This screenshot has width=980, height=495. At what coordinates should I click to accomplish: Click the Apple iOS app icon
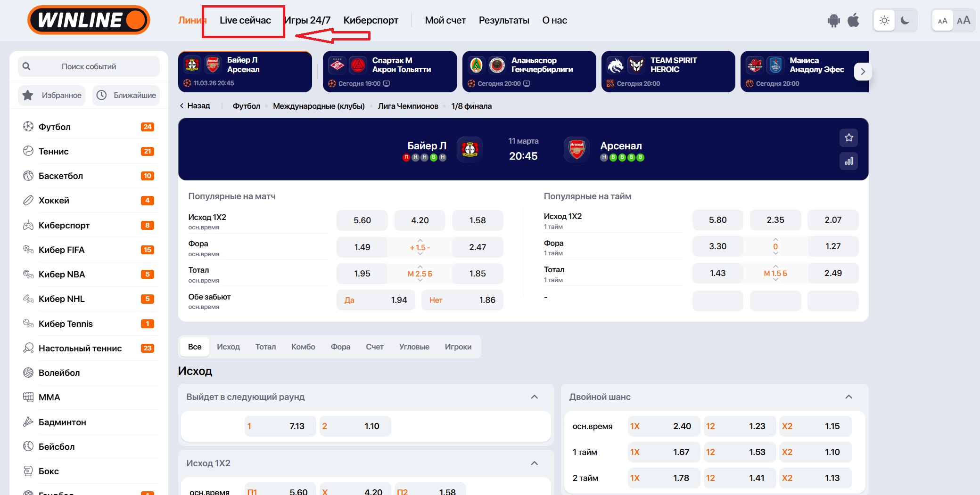[x=853, y=20]
